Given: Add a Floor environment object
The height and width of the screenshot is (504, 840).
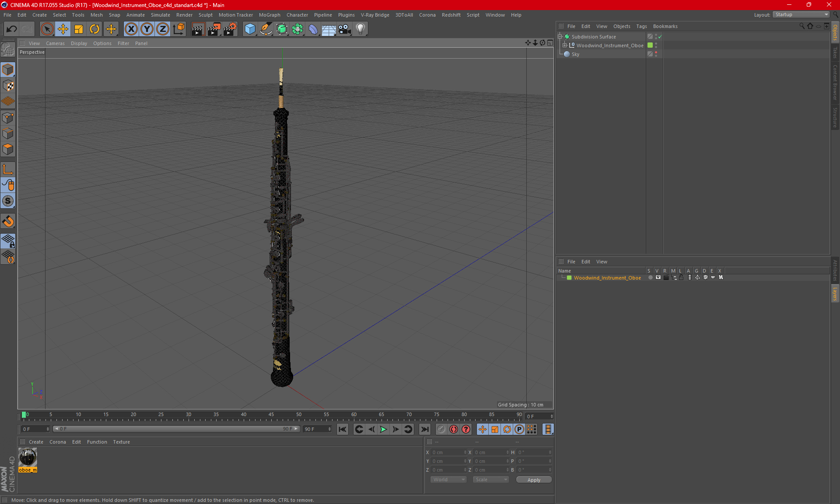Looking at the screenshot, I should point(329,29).
